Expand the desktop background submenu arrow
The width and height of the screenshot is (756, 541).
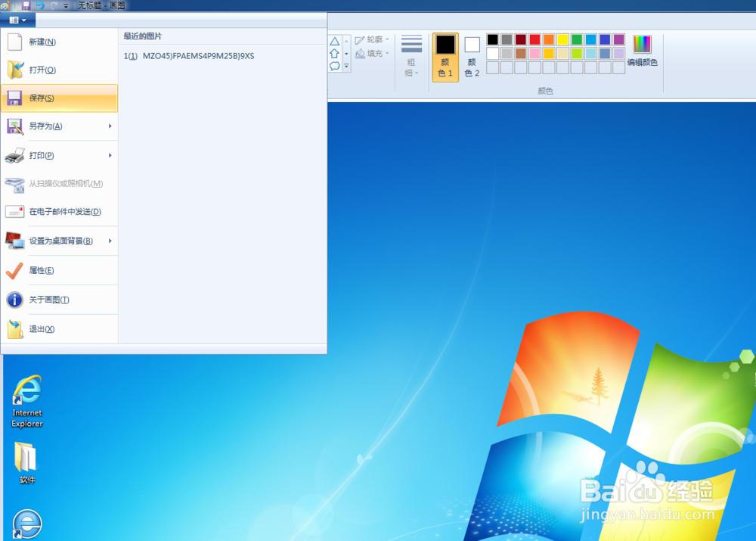tap(110, 241)
